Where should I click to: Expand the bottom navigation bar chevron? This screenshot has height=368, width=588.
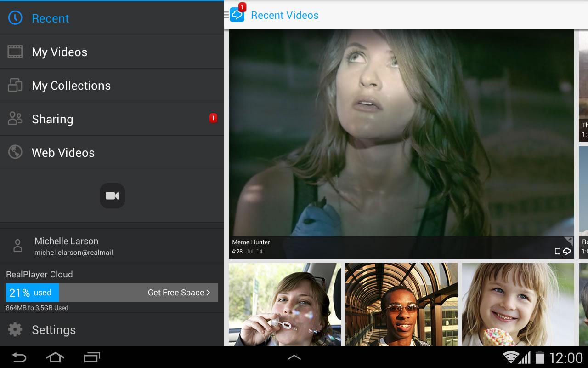click(294, 357)
